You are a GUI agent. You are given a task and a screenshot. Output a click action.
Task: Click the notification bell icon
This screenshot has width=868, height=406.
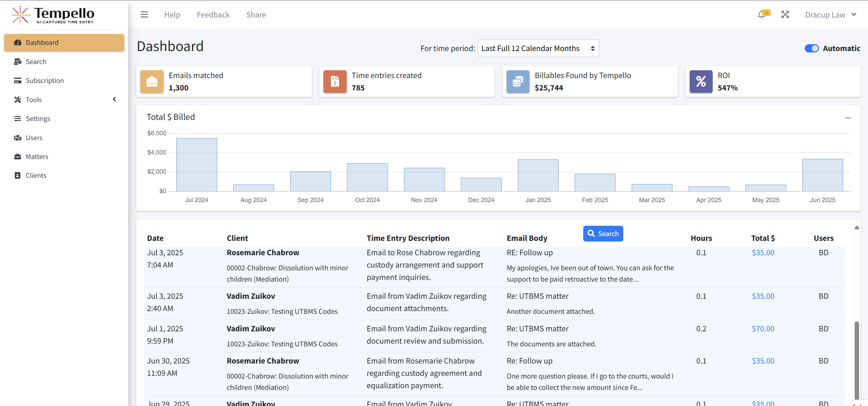(x=762, y=15)
